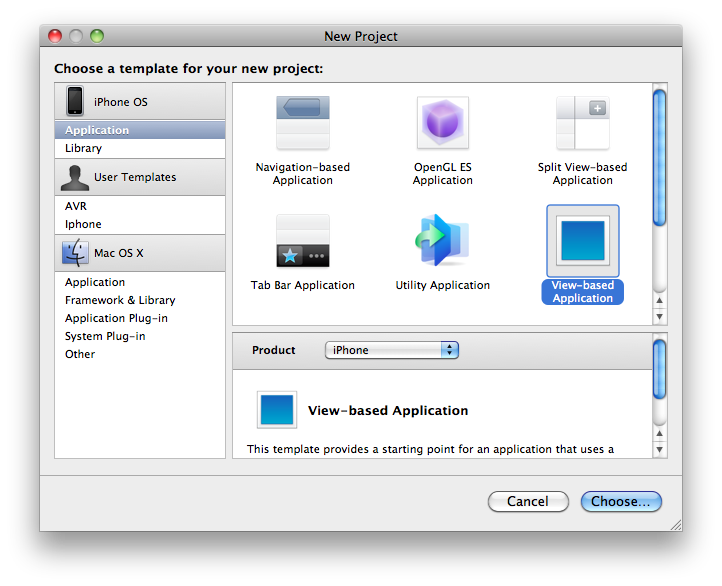Select Application under iPhone OS
722x586 pixels.
(140, 130)
